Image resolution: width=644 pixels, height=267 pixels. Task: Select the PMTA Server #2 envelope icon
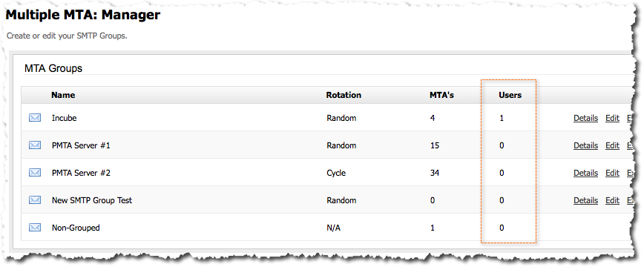(35, 173)
